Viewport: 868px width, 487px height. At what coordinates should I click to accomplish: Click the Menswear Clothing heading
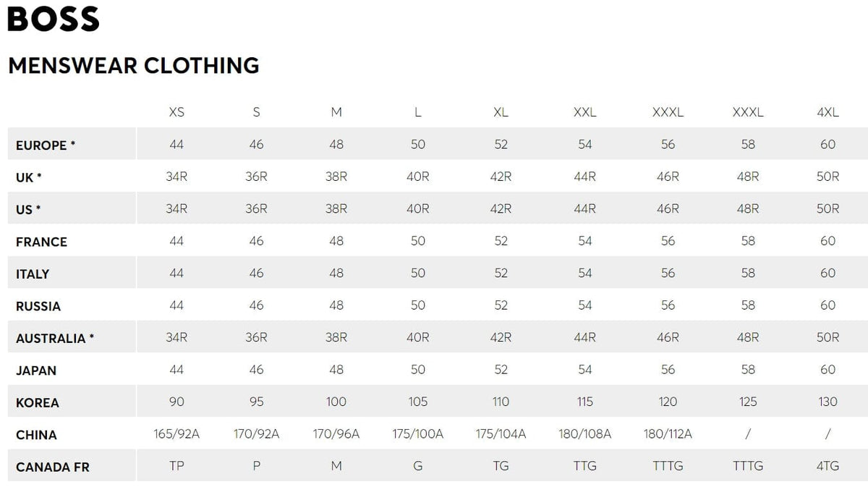click(133, 65)
